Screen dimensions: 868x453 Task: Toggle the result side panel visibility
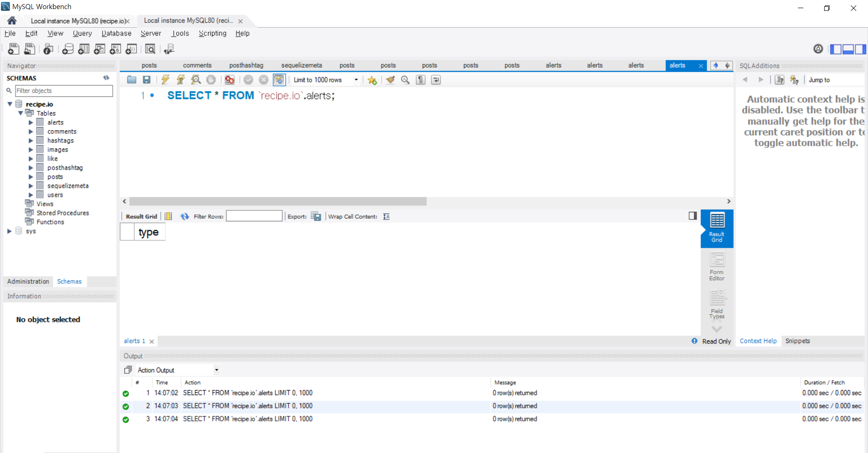693,216
